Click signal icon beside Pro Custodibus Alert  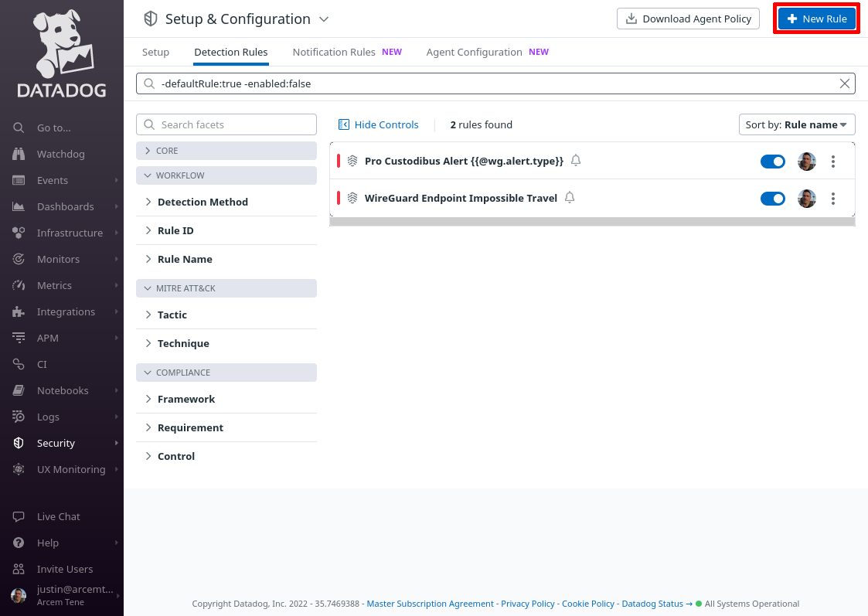(352, 161)
